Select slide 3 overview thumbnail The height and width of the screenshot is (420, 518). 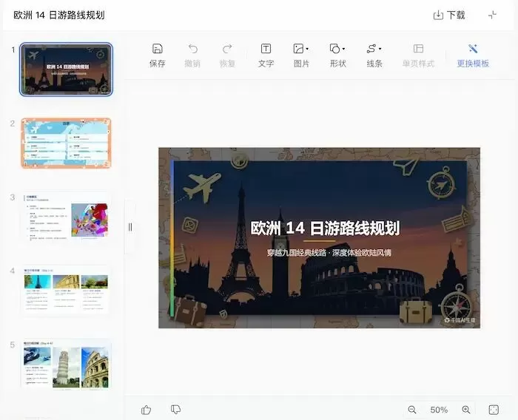(66, 217)
